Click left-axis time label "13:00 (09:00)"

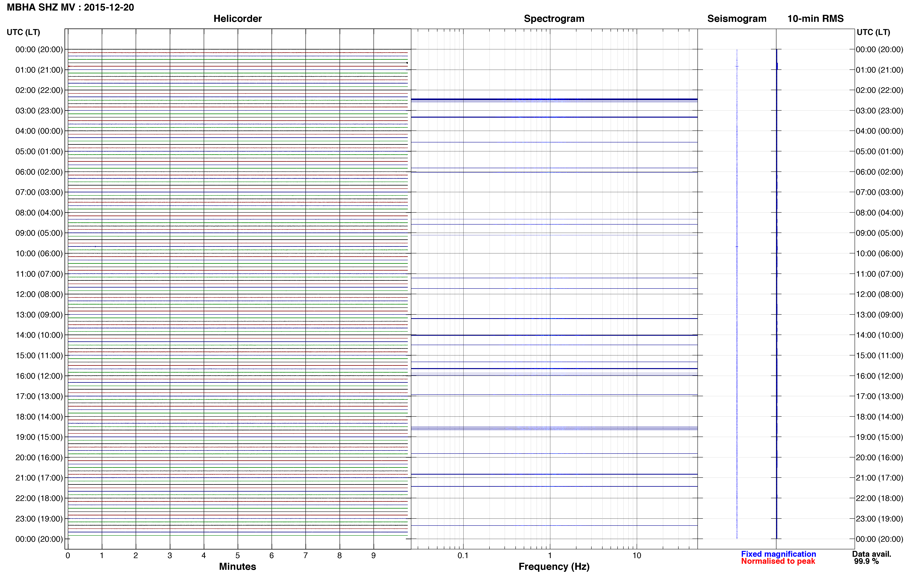click(39, 315)
